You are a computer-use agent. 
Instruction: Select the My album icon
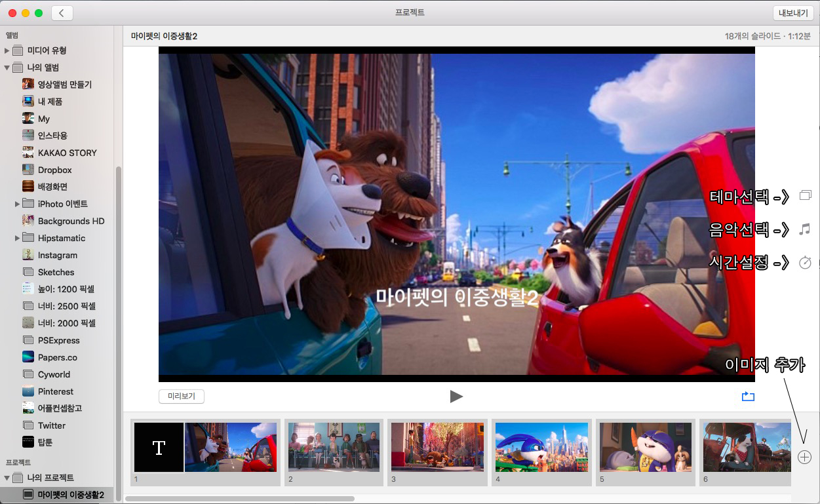pyautogui.click(x=28, y=119)
